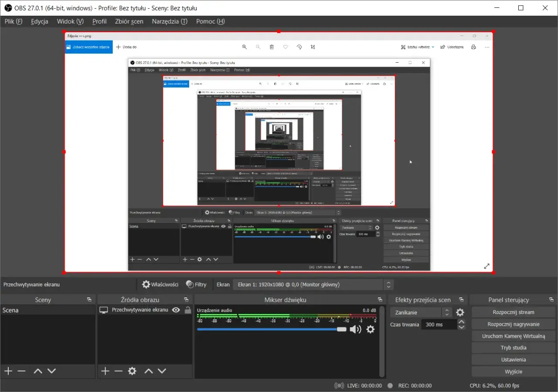Image resolution: width=558 pixels, height=392 pixels.
Task: Click the Rozpocznij stream button
Action: pyautogui.click(x=514, y=312)
